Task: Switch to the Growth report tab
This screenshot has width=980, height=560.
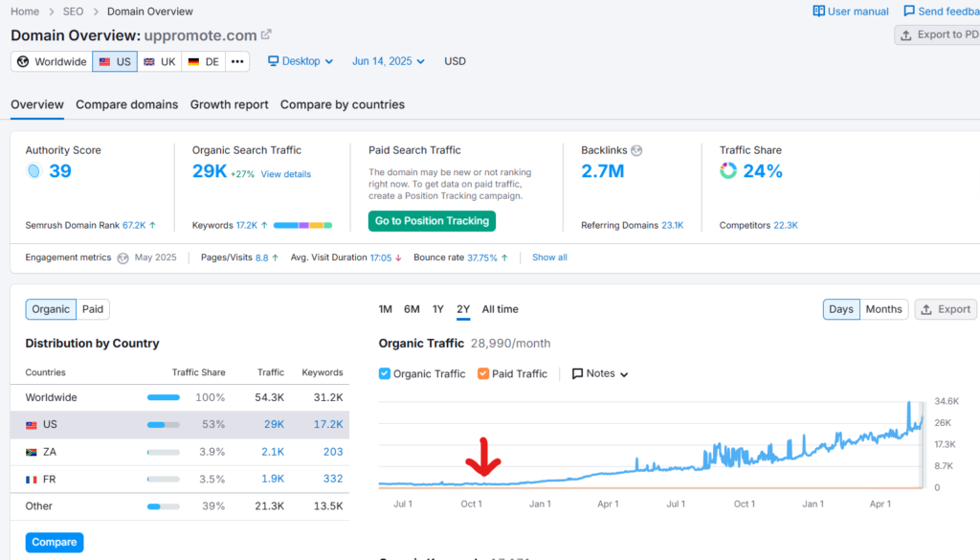Action: point(229,104)
